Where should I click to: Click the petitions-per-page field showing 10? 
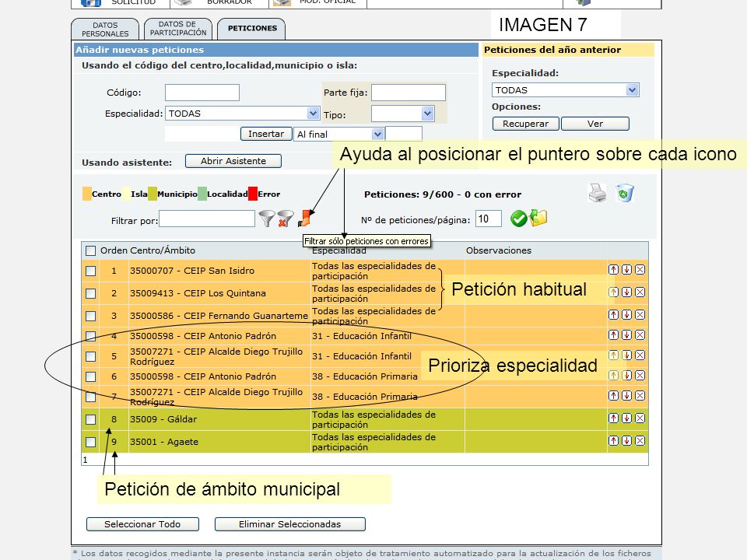(x=489, y=219)
